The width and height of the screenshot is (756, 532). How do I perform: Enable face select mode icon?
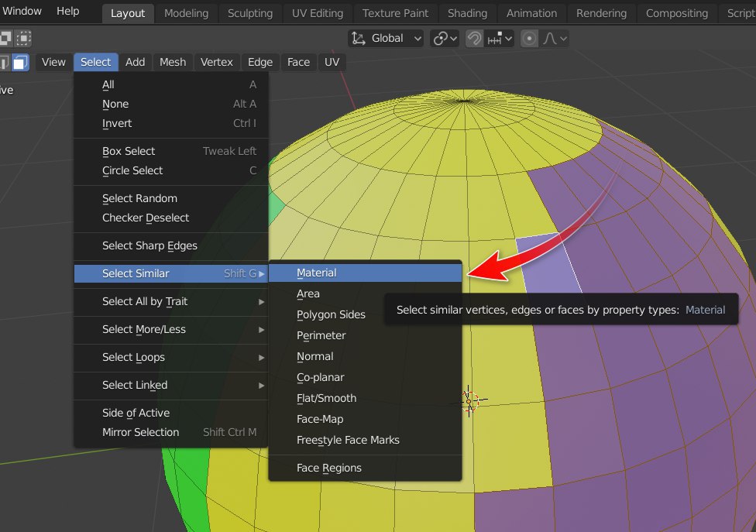pos(20,63)
